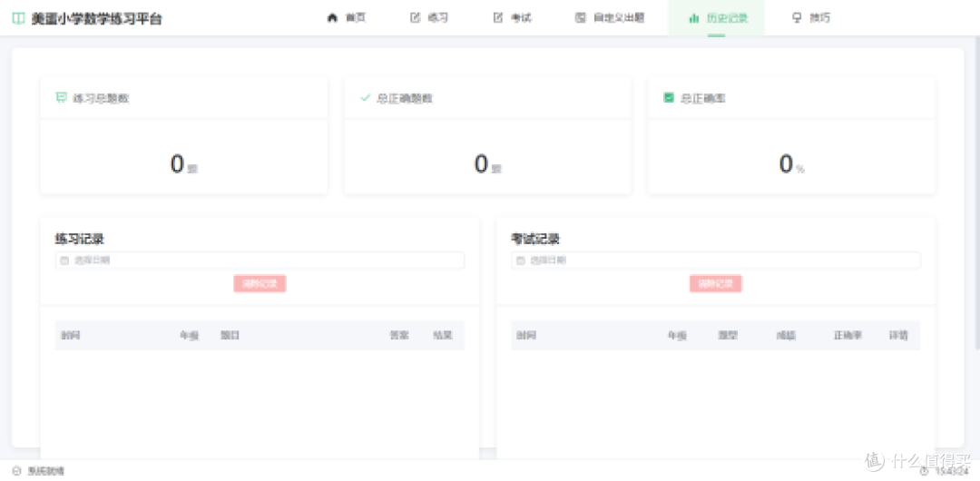Click the red clear button under 练习记录
The image size is (980, 481).
pyautogui.click(x=260, y=283)
